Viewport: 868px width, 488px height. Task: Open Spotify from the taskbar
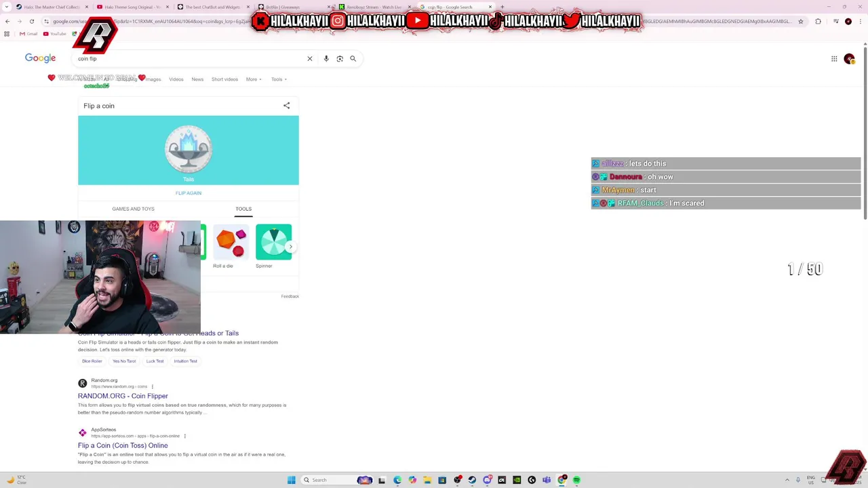(x=576, y=480)
